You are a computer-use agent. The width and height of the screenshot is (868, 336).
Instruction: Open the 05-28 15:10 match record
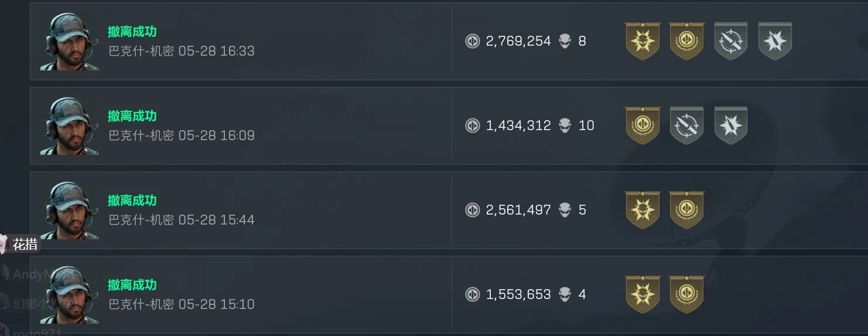click(x=449, y=294)
